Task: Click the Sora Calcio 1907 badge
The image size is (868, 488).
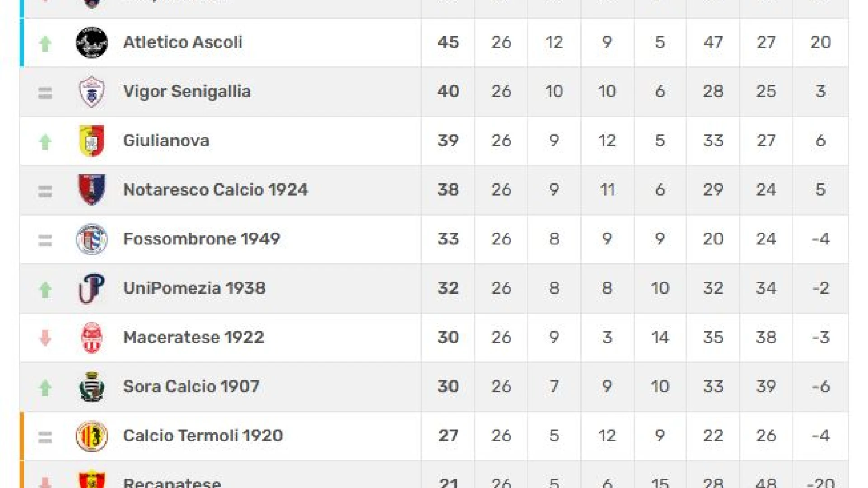Action: point(92,387)
